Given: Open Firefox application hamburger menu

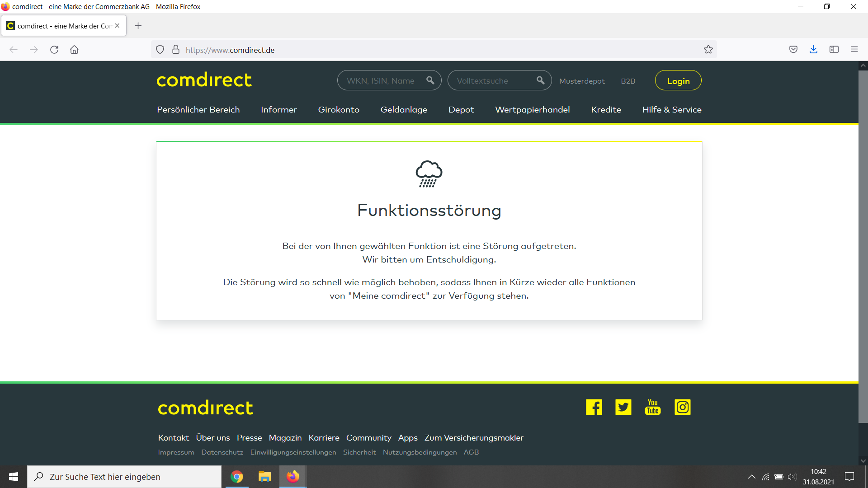Looking at the screenshot, I should click(x=854, y=50).
